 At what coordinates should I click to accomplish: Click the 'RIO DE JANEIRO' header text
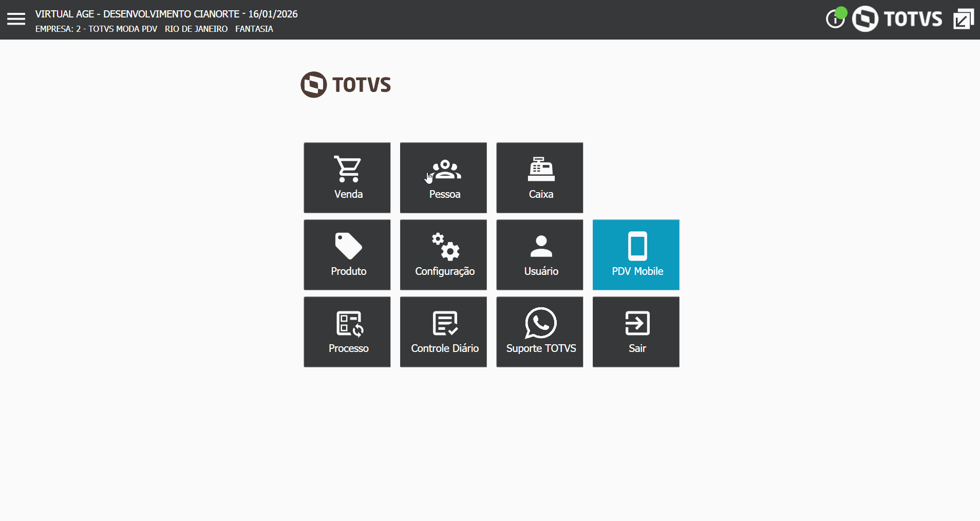click(196, 29)
